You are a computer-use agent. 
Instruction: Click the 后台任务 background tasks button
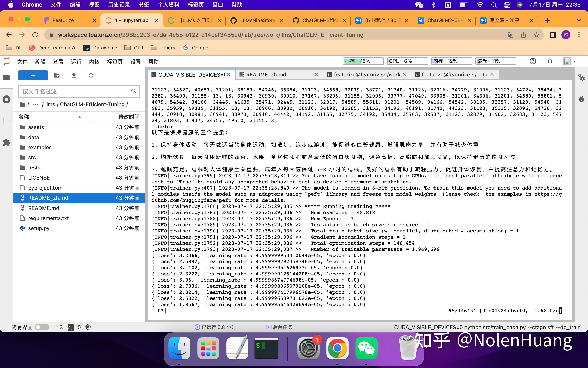click(x=279, y=327)
